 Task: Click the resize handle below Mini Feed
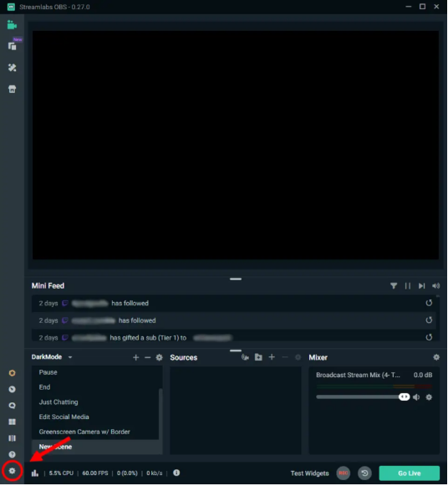(x=236, y=351)
